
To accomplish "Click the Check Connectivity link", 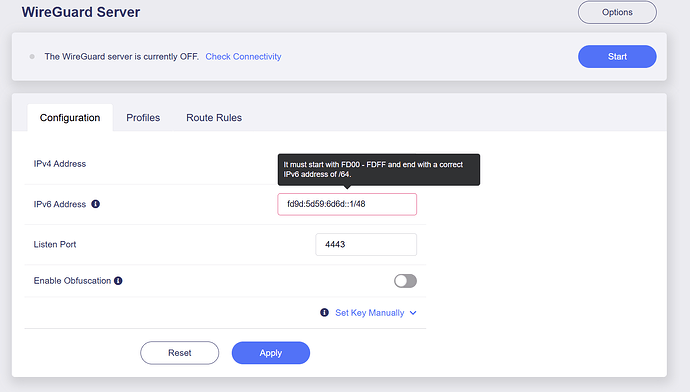I will pyautogui.click(x=243, y=57).
